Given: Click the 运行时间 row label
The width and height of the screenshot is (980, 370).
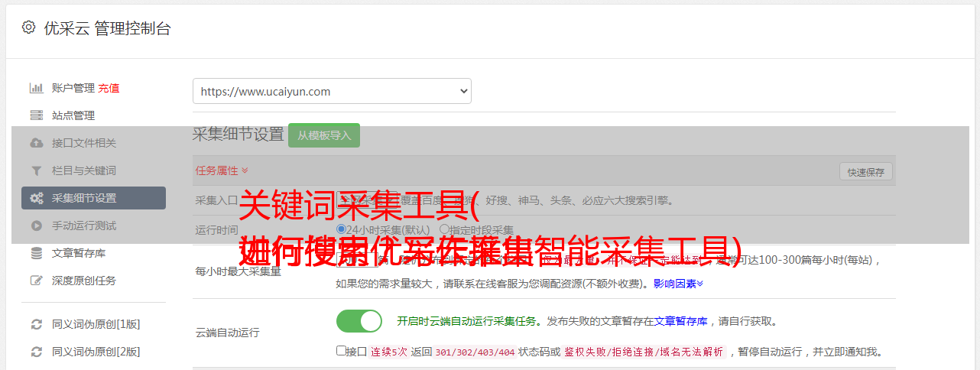Looking at the screenshot, I should pos(217,229).
